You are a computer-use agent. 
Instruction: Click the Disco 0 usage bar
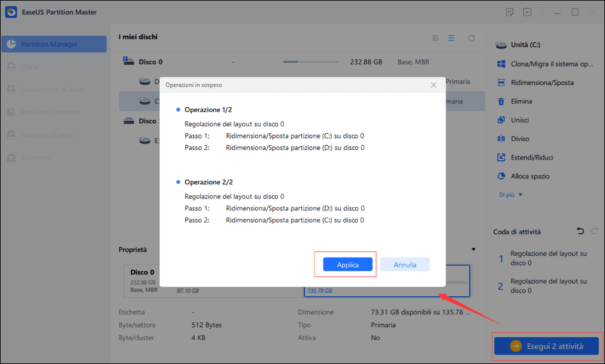coord(310,62)
